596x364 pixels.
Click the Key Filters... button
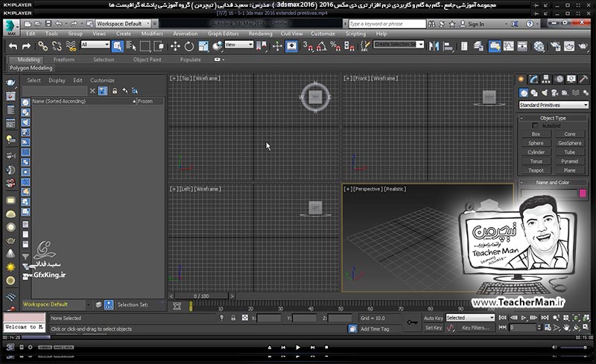pos(475,328)
